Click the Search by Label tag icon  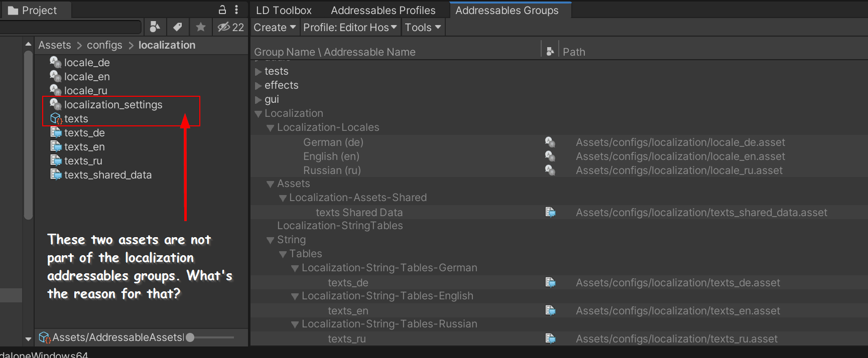pyautogui.click(x=178, y=27)
